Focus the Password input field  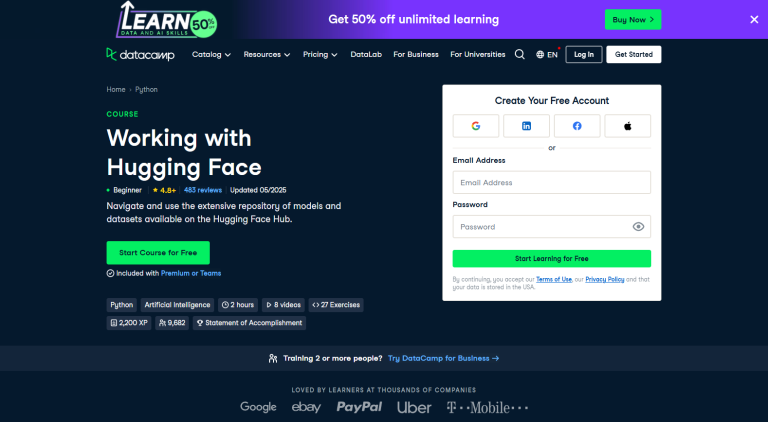point(552,227)
